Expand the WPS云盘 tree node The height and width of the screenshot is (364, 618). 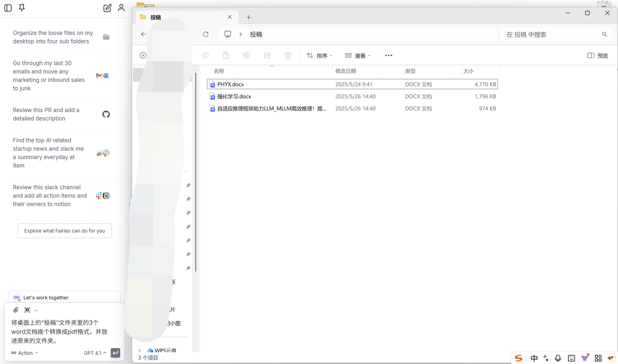coord(140,351)
